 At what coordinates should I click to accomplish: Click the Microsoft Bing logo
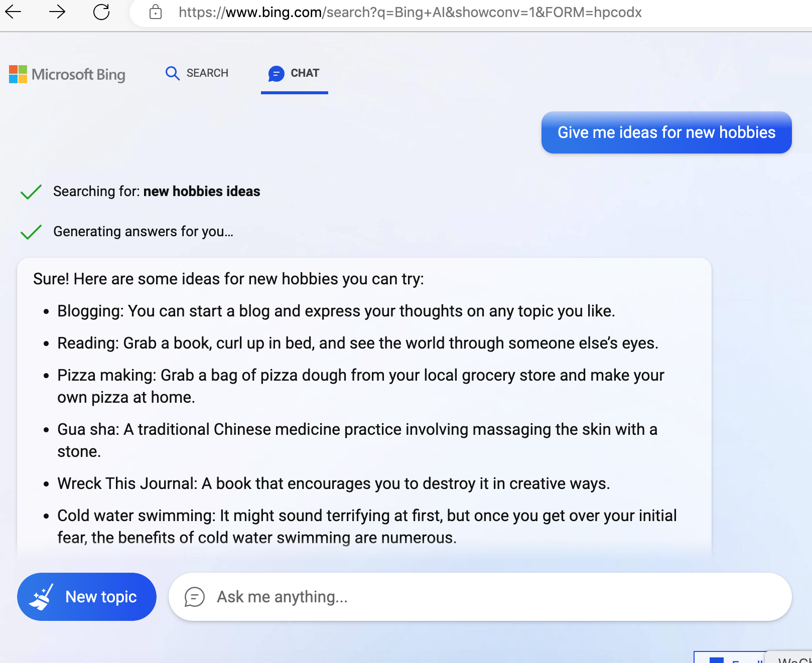pos(67,74)
